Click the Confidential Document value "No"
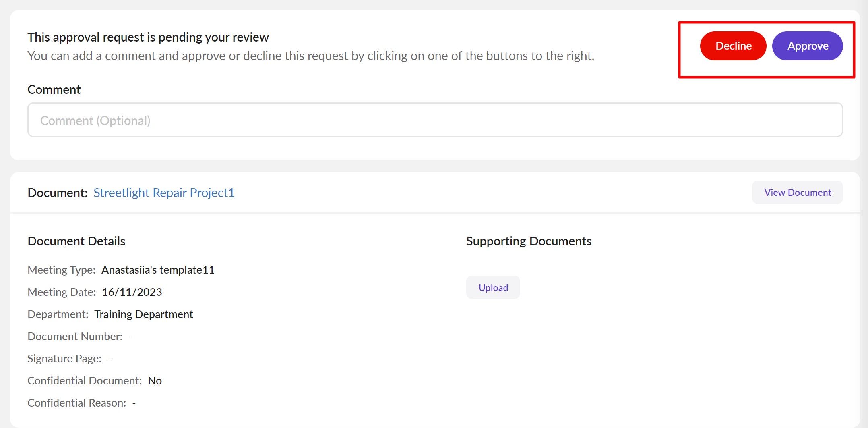Screen dimensions: 868x428 [155, 380]
